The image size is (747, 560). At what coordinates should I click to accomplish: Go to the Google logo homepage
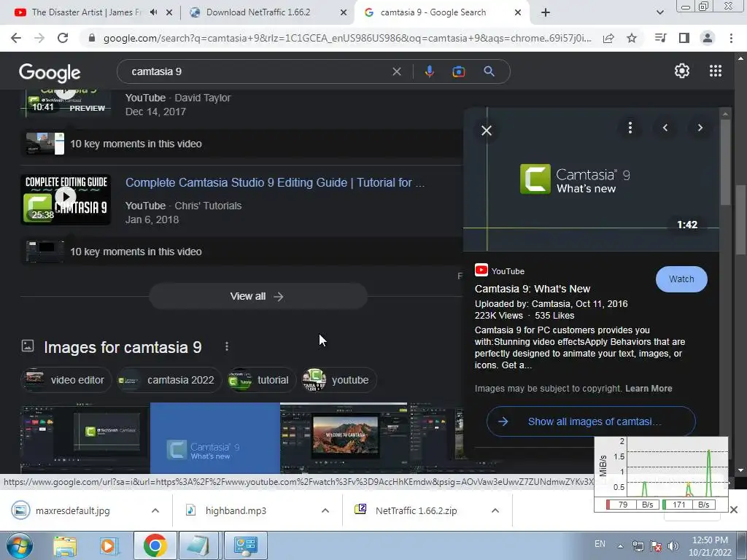click(x=50, y=72)
